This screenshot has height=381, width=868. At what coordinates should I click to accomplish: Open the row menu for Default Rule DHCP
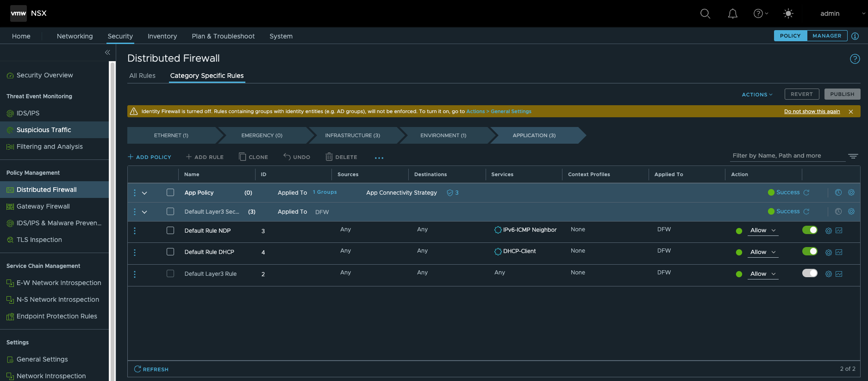pos(135,252)
